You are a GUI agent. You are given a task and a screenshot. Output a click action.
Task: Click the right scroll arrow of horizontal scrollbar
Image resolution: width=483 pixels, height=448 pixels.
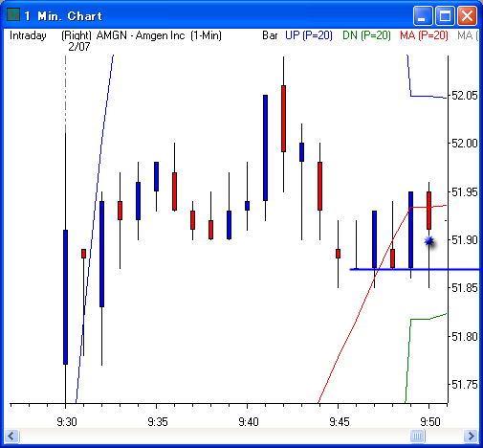[471, 436]
